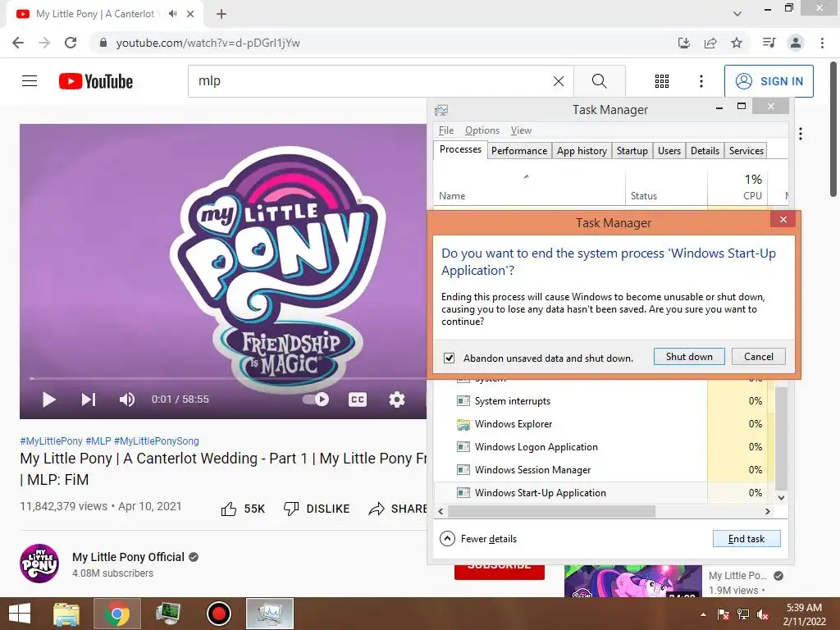840x630 pixels.
Task: Clear the mlp search text
Action: tap(558, 81)
